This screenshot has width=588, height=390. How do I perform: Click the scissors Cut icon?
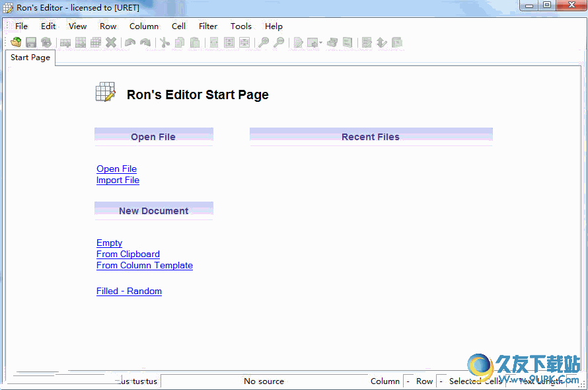click(165, 42)
